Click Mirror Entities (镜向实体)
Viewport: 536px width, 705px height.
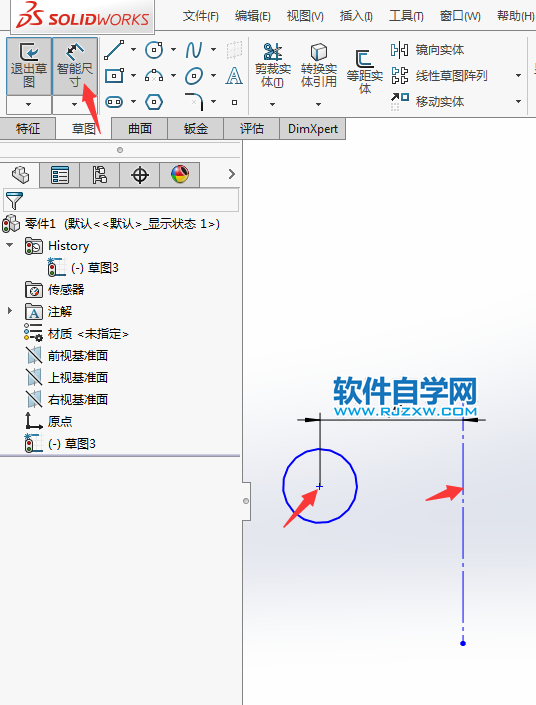[428, 50]
